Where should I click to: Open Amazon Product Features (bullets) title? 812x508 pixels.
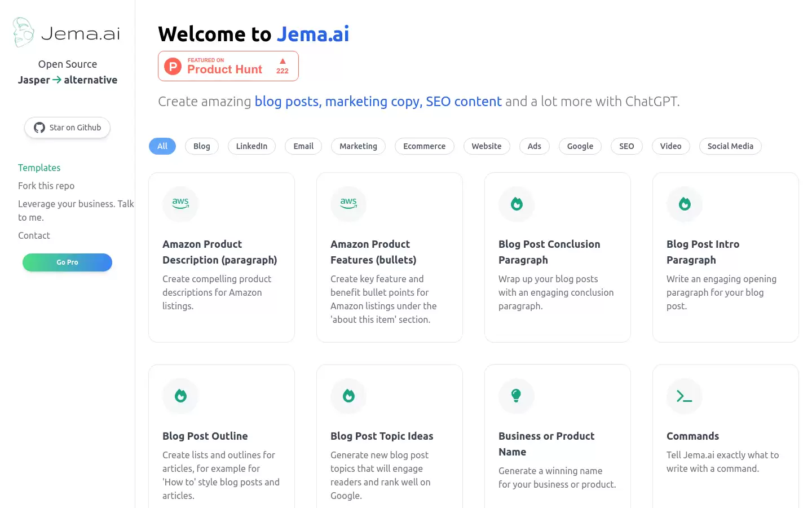coord(373,252)
